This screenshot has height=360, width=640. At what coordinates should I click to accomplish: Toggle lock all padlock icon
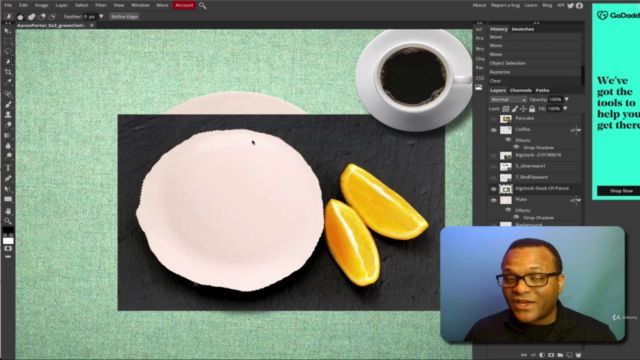[532, 109]
